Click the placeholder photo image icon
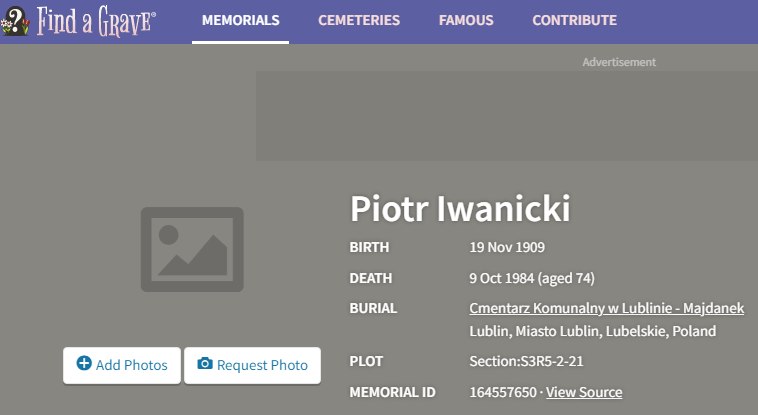Screen dimensions: 758x415 (x=192, y=249)
